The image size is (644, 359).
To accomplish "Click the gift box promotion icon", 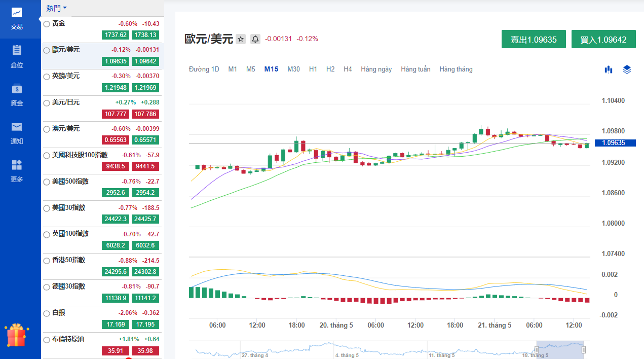I will click(x=16, y=335).
